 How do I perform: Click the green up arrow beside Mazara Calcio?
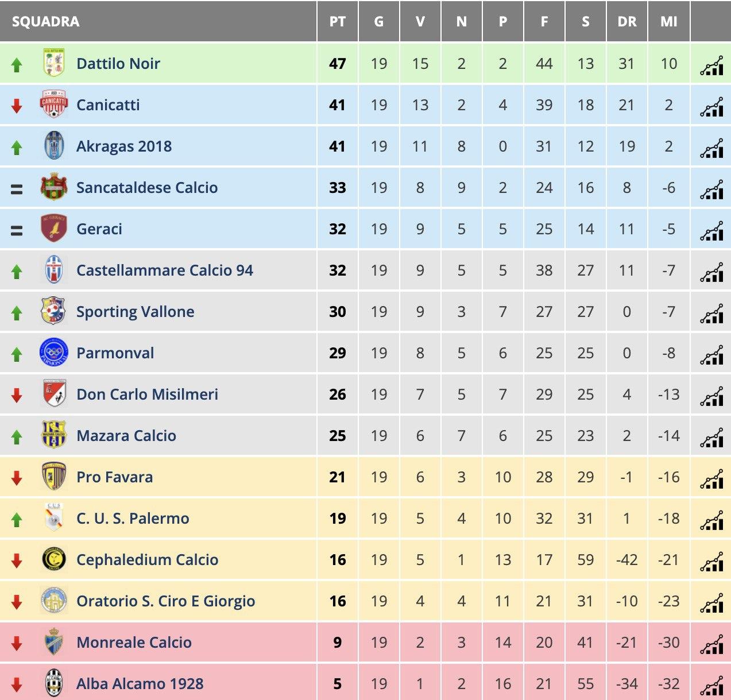tap(17, 437)
